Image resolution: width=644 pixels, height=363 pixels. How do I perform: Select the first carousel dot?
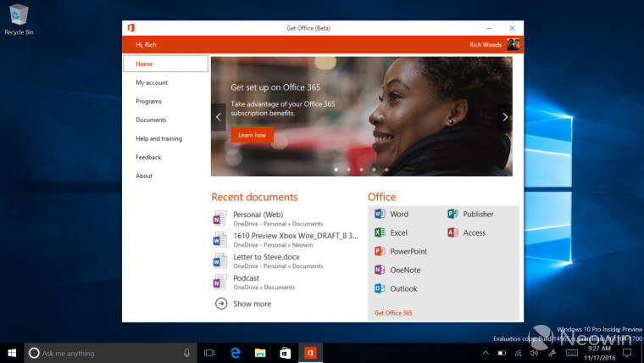[336, 170]
